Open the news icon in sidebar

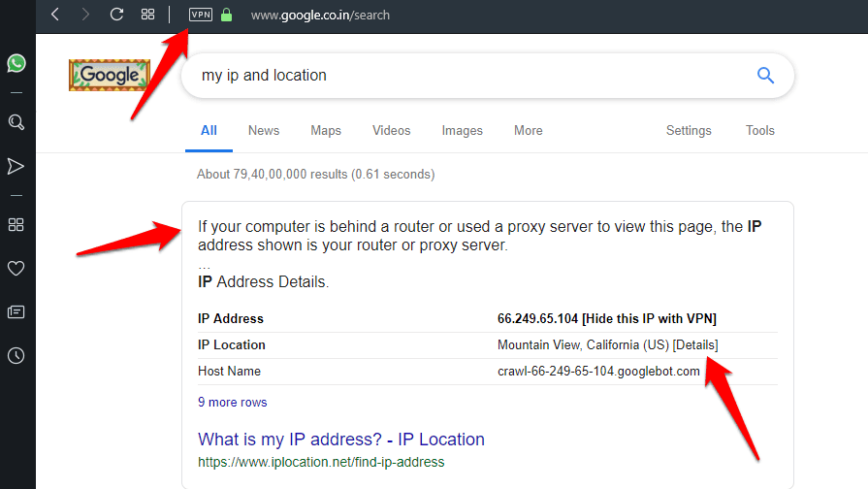(16, 312)
